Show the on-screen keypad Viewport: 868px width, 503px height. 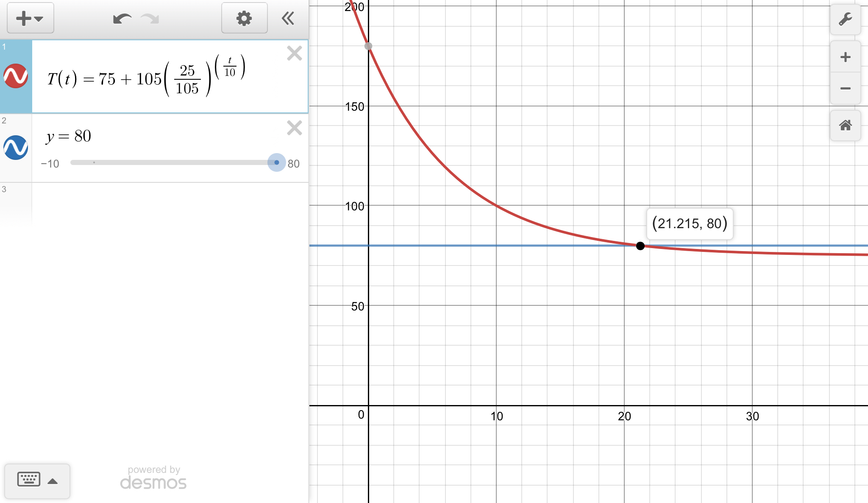point(29,480)
